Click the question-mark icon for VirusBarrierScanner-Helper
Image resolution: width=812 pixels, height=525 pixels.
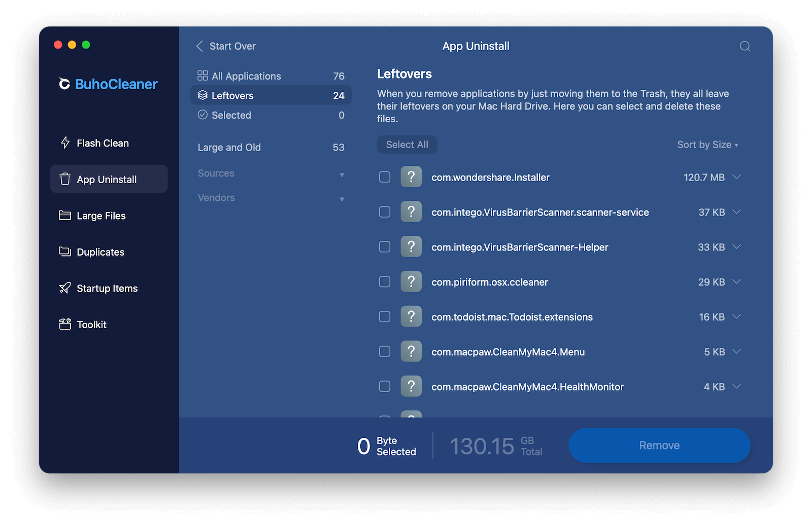411,247
